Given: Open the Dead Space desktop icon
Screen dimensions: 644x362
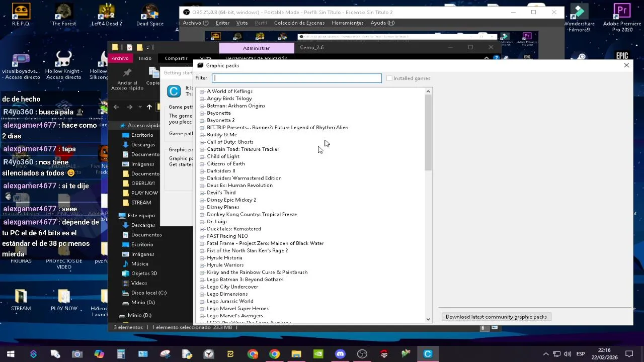Looking at the screenshot, I should click(149, 15).
